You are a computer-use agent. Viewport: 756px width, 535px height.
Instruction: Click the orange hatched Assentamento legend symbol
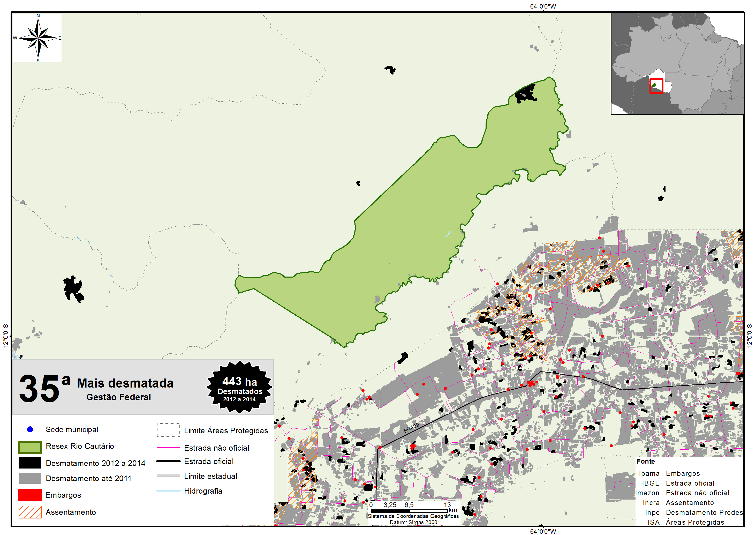tap(30, 512)
